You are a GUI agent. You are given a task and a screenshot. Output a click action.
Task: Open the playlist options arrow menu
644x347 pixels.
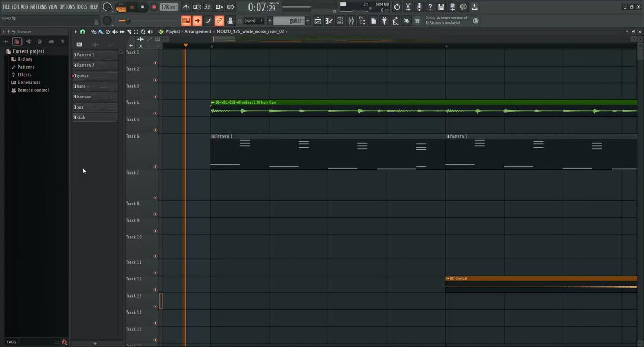click(76, 32)
